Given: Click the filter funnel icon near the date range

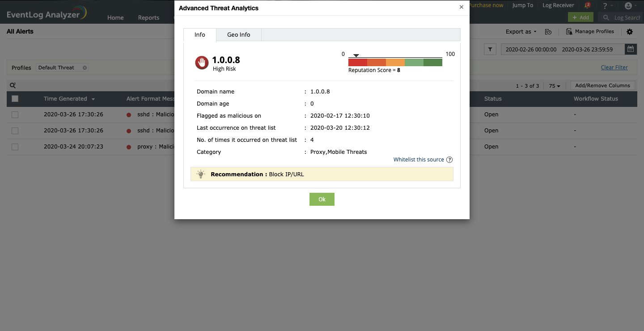Looking at the screenshot, I should 490,49.
